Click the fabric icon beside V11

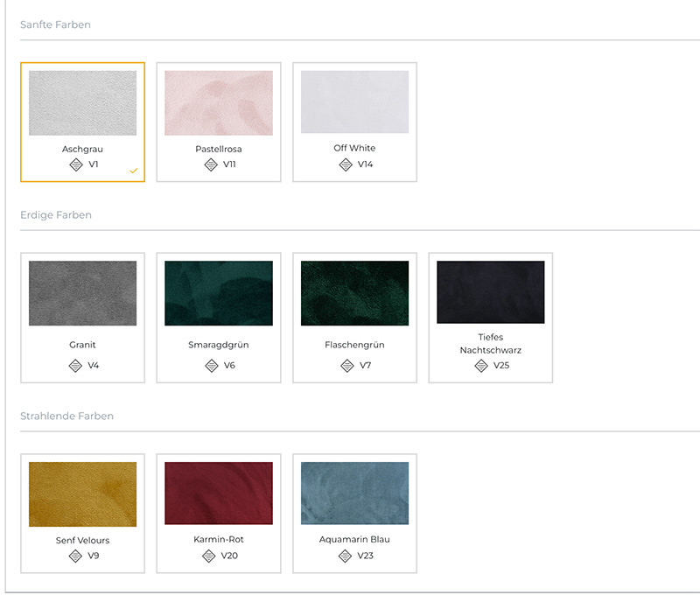coord(211,164)
